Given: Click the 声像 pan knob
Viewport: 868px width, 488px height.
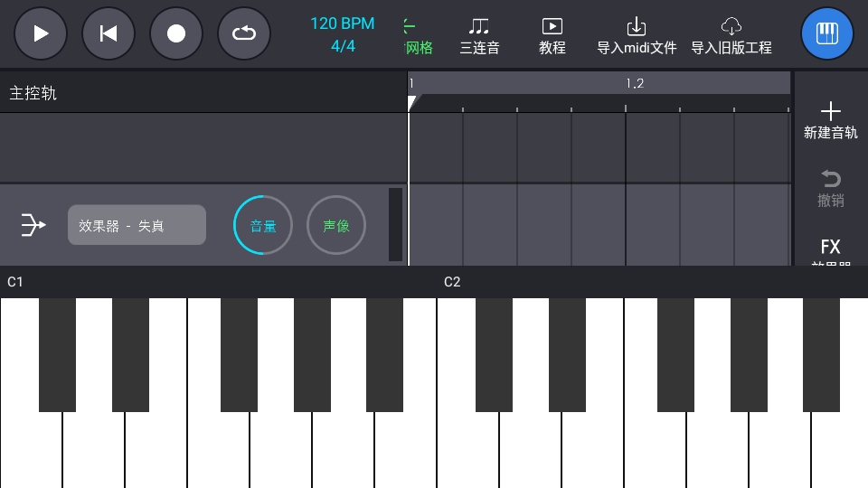Looking at the screenshot, I should [x=336, y=225].
